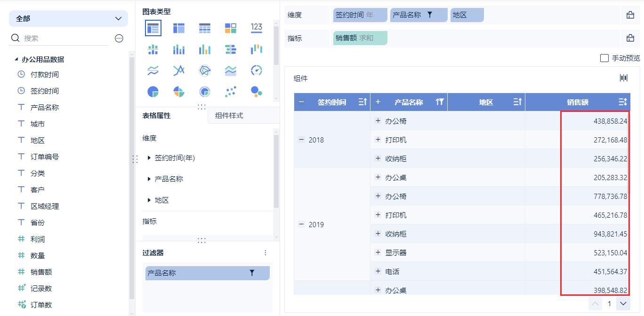Expand 地区 in 表格属性 dimensions

(149, 200)
